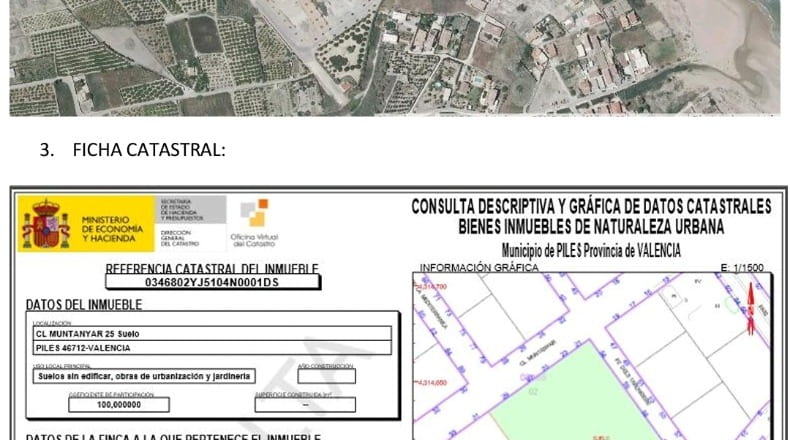Click the empty Año Construcción box

tap(326, 376)
